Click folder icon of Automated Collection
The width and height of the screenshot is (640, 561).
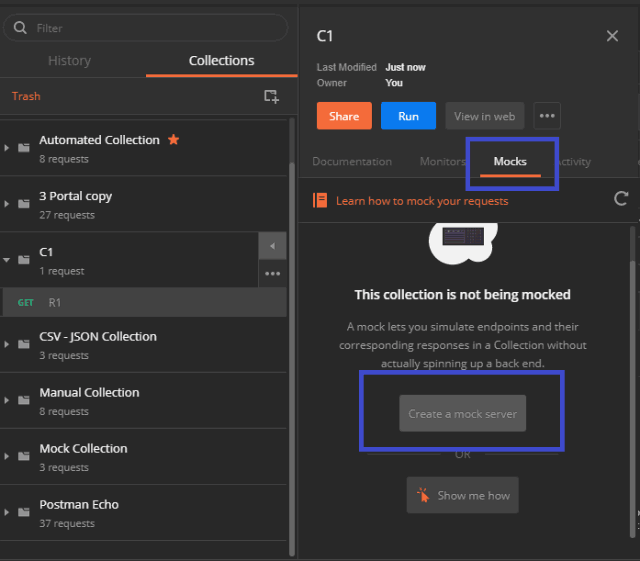[24, 147]
